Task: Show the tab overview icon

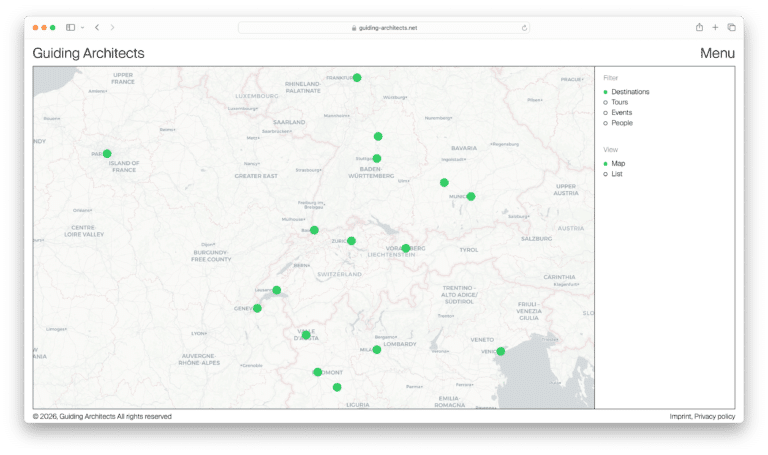Action: (731, 27)
